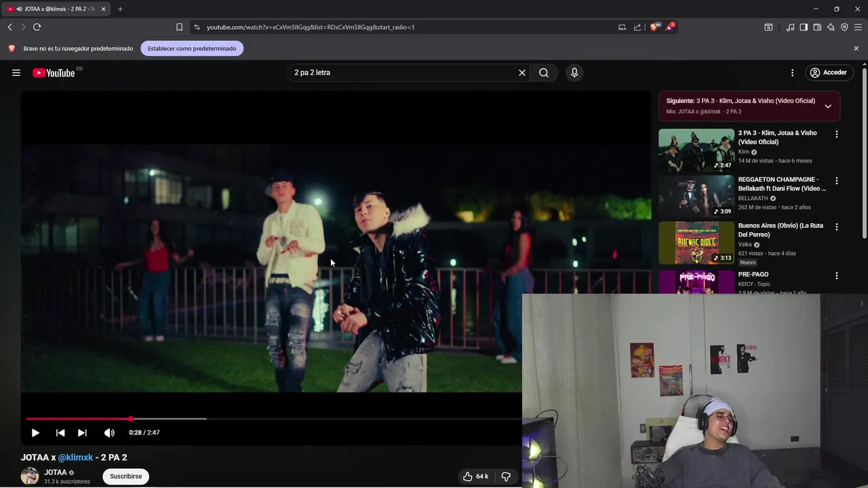Open the tab search icon in toolbar
868x488 pixels.
[768, 27]
